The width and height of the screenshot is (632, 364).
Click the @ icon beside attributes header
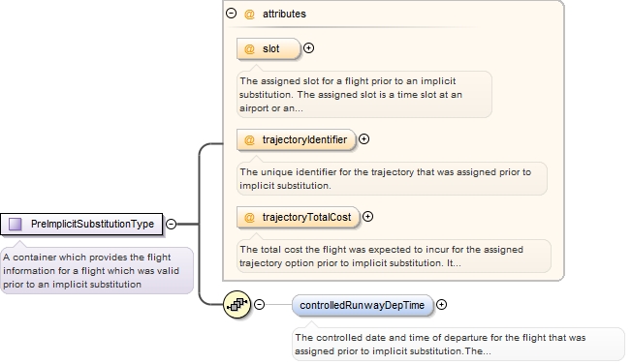[x=249, y=15]
